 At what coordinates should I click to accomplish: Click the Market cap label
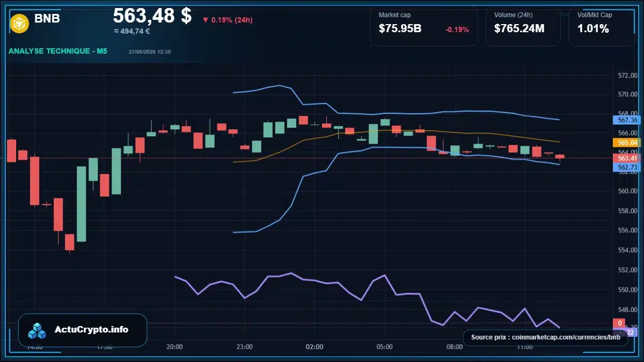394,15
